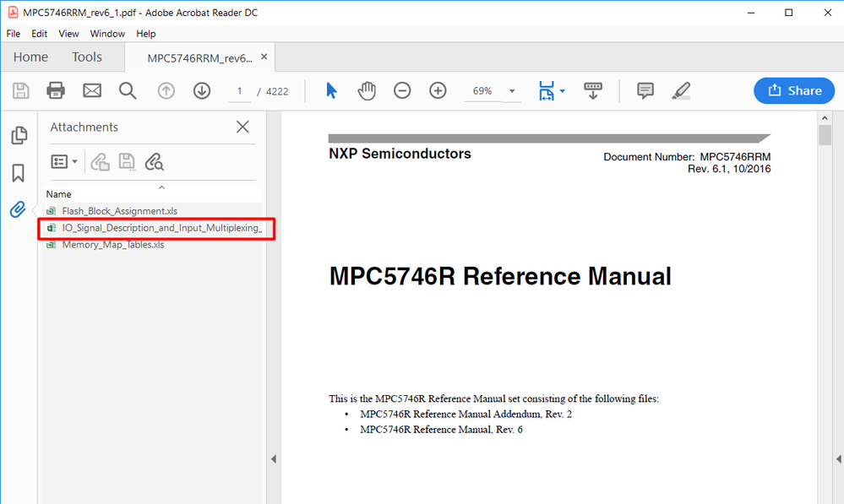This screenshot has width=844, height=504.
Task: Zoom in with plus icon
Action: coord(438,90)
